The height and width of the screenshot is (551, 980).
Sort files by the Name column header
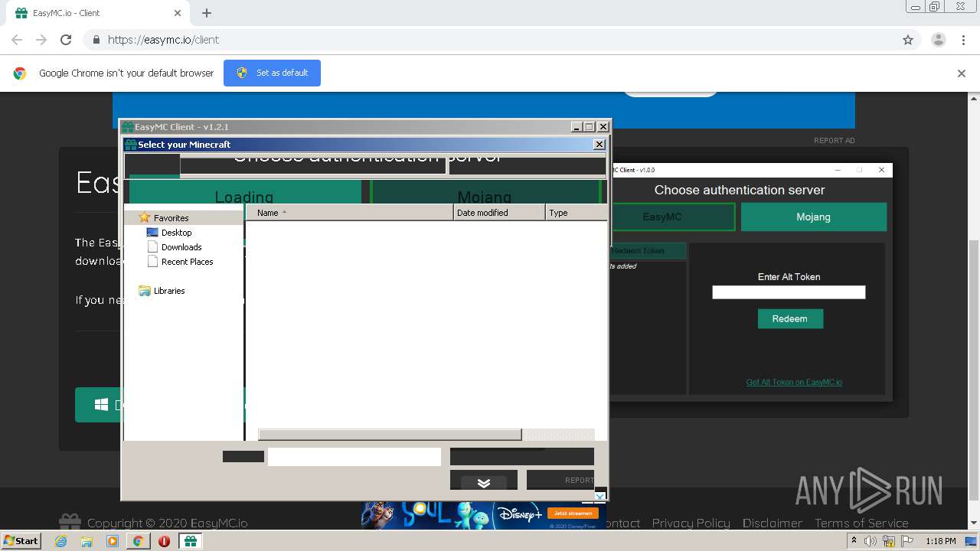pos(350,213)
